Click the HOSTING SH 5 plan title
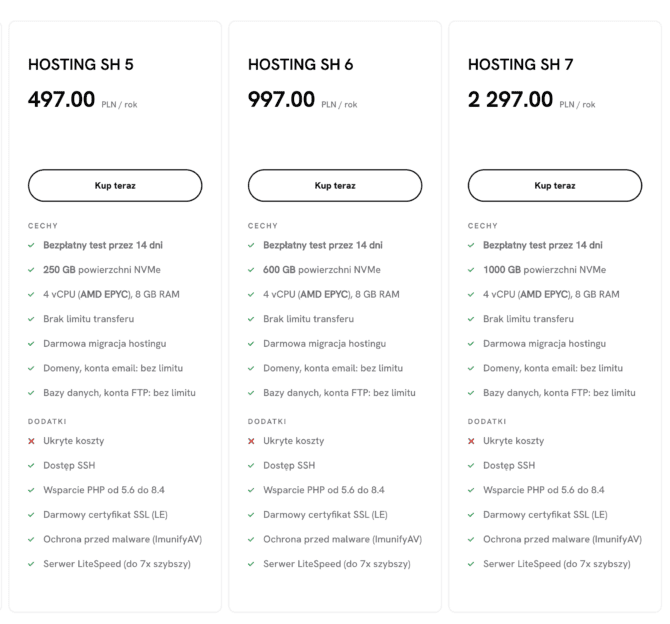Screen dimensions: 670x624 point(80,65)
